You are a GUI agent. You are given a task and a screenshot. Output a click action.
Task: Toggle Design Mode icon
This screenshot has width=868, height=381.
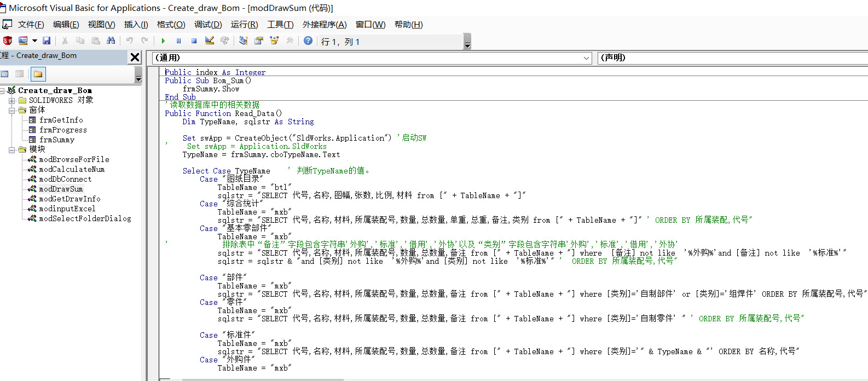[209, 41]
